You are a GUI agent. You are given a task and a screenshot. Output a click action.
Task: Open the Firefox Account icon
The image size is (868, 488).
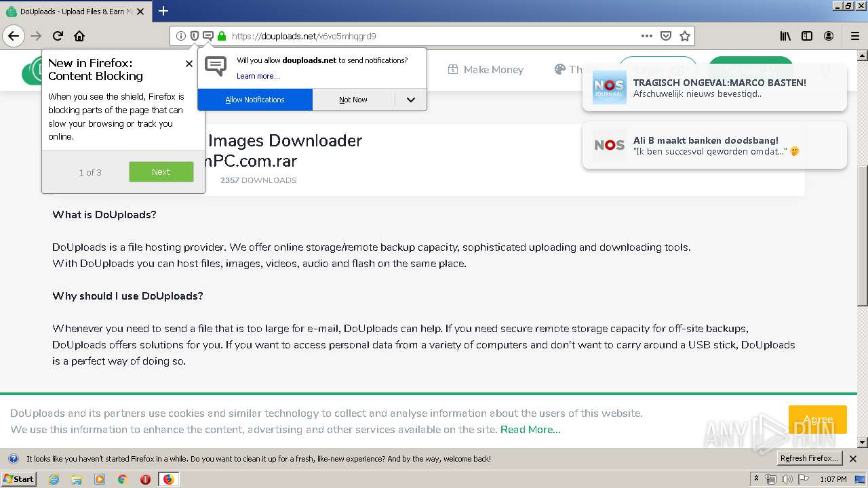click(829, 36)
